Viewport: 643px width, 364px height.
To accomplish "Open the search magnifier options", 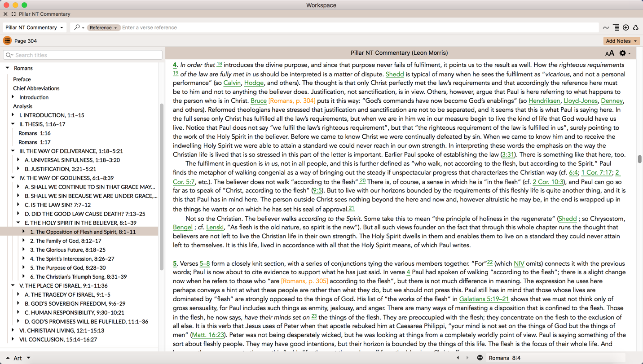I will [x=79, y=27].
